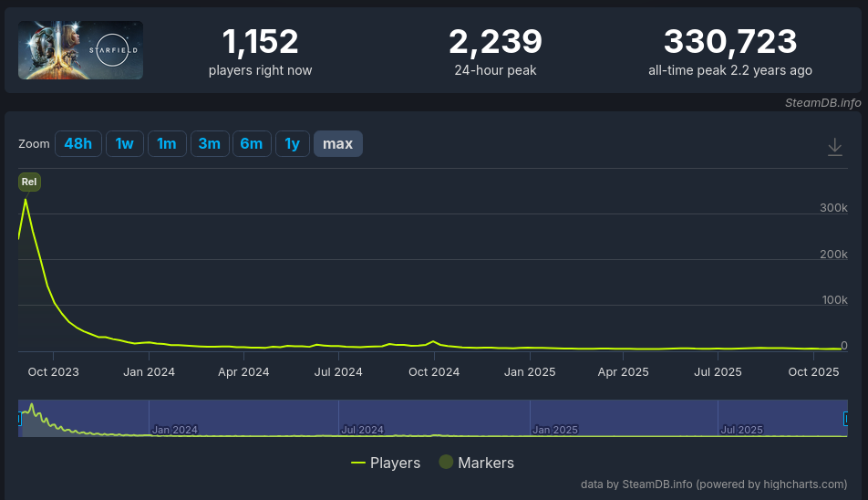The width and height of the screenshot is (868, 500).
Task: Click the Oct 2023 x-axis label
Action: pyautogui.click(x=54, y=372)
